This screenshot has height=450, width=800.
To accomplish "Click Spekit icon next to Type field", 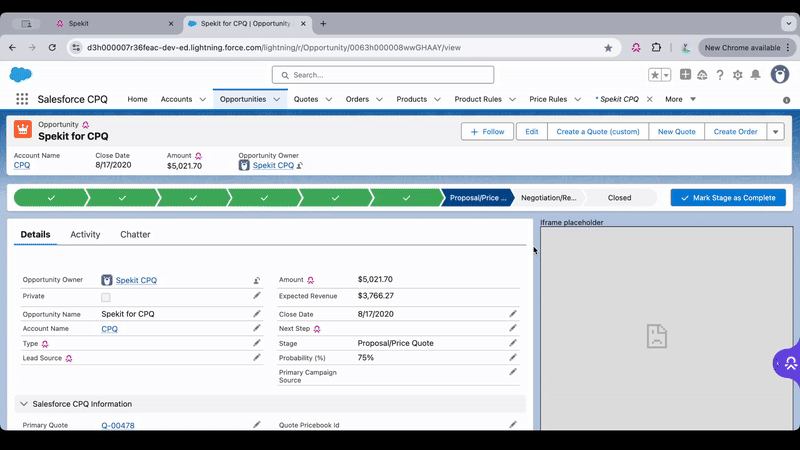I will tap(45, 344).
